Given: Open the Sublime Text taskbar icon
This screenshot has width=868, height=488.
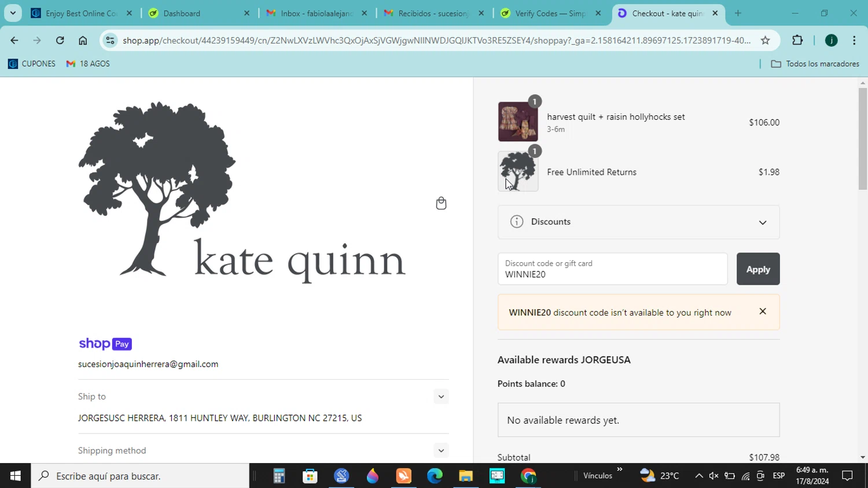Looking at the screenshot, I should coord(403,476).
